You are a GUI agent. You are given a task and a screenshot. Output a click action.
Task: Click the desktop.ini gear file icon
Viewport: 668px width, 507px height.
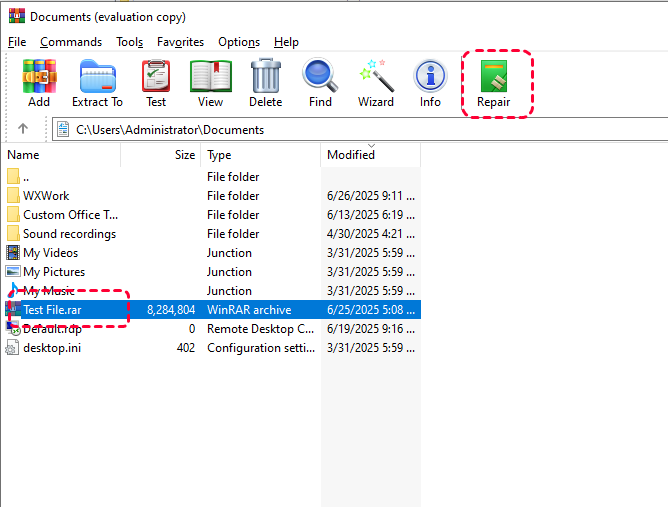click(12, 348)
